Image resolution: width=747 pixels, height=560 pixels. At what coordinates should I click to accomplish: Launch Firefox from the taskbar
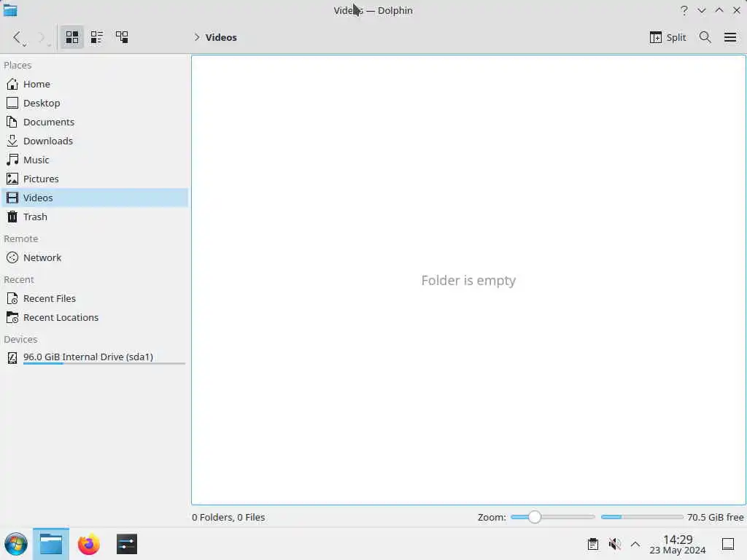point(88,544)
